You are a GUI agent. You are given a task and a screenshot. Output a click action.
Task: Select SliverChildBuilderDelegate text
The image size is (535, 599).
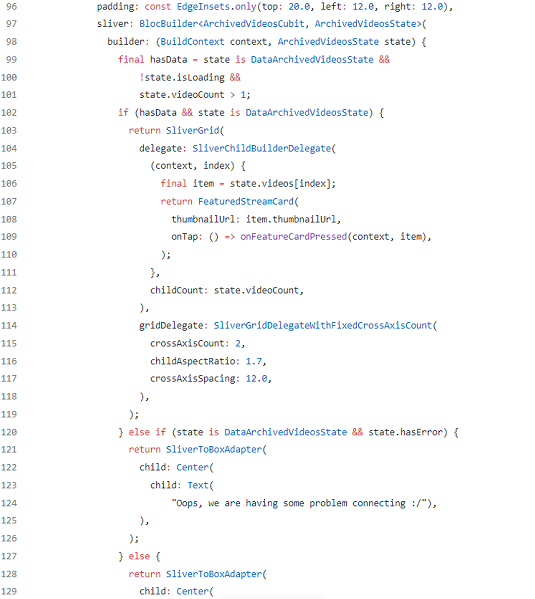point(262,148)
